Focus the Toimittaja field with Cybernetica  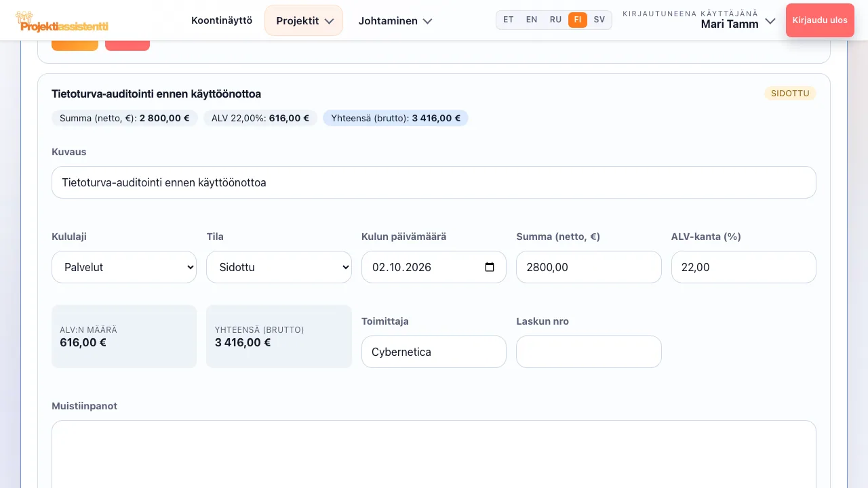coord(434,352)
